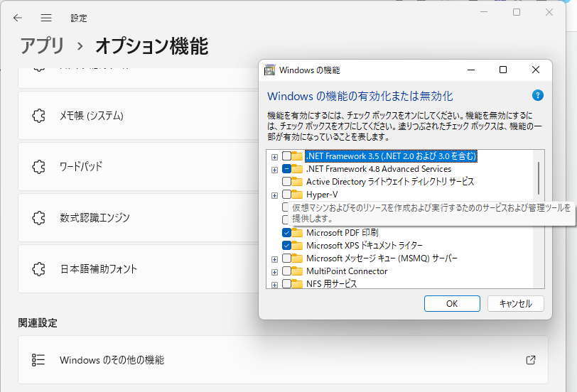Expand the .NET Framework 3.5 tree node
This screenshot has width=577, height=392.
click(274, 157)
